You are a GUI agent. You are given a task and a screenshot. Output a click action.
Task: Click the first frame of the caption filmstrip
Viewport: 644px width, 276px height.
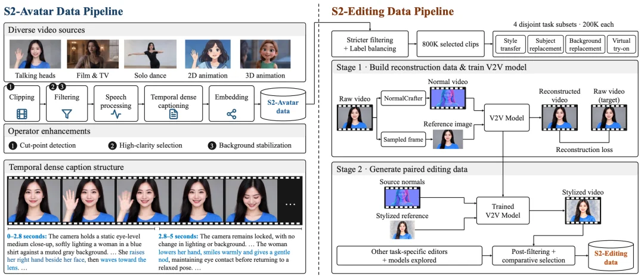coord(33,201)
